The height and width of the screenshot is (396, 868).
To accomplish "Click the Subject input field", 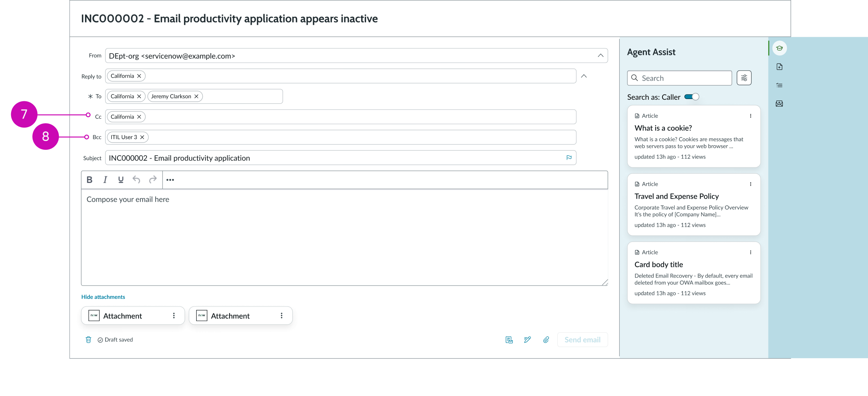I will pyautogui.click(x=340, y=158).
